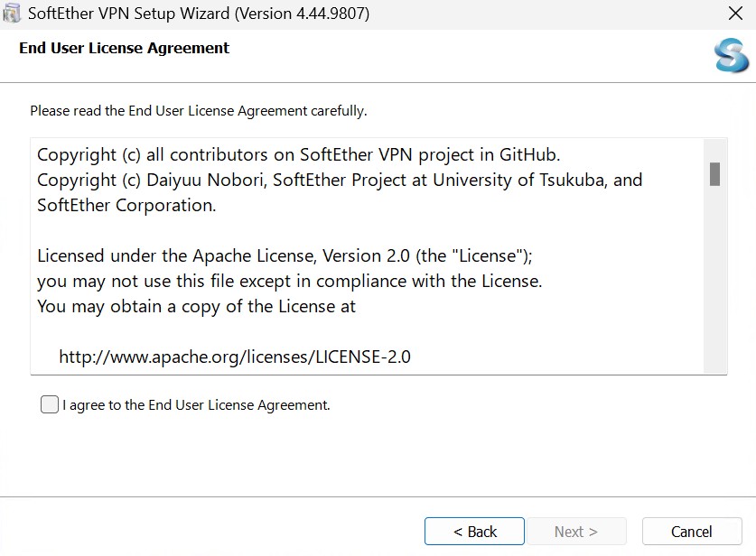Click the "Please read the End User License Agreement carefully" text
The image size is (756, 556).
pyautogui.click(x=199, y=111)
